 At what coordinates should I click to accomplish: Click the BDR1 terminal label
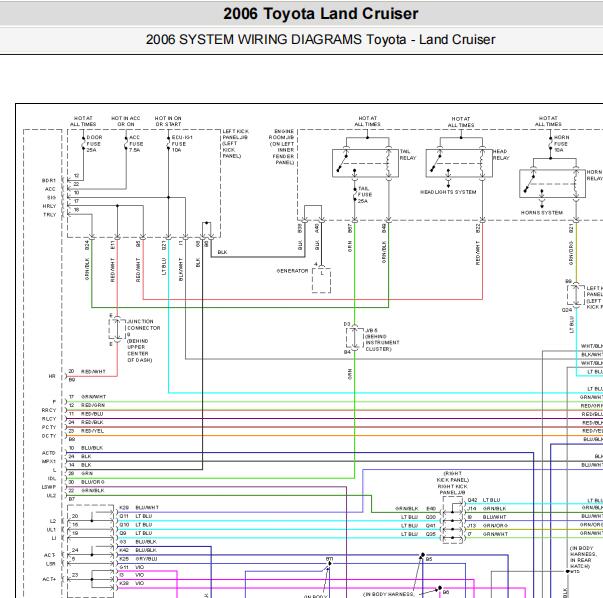point(49,180)
